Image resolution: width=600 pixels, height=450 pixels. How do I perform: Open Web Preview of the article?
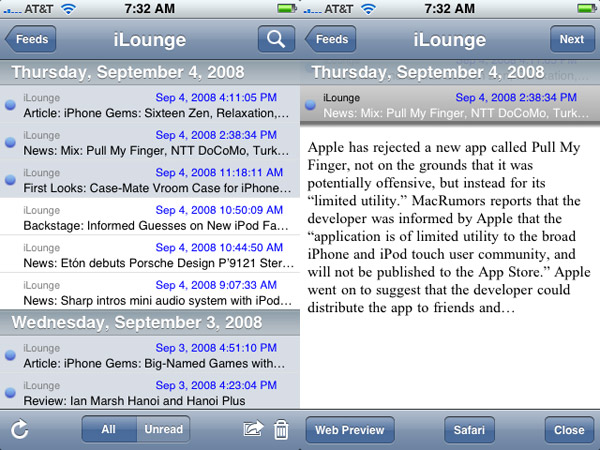point(350,430)
